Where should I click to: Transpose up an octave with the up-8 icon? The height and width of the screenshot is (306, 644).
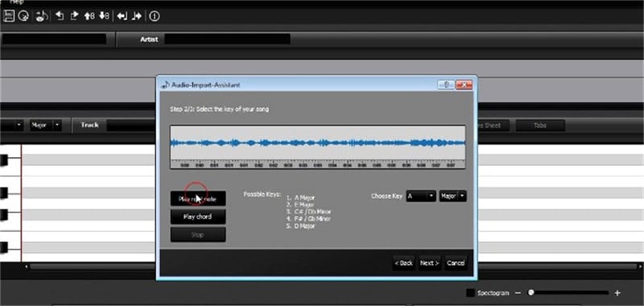tap(89, 16)
